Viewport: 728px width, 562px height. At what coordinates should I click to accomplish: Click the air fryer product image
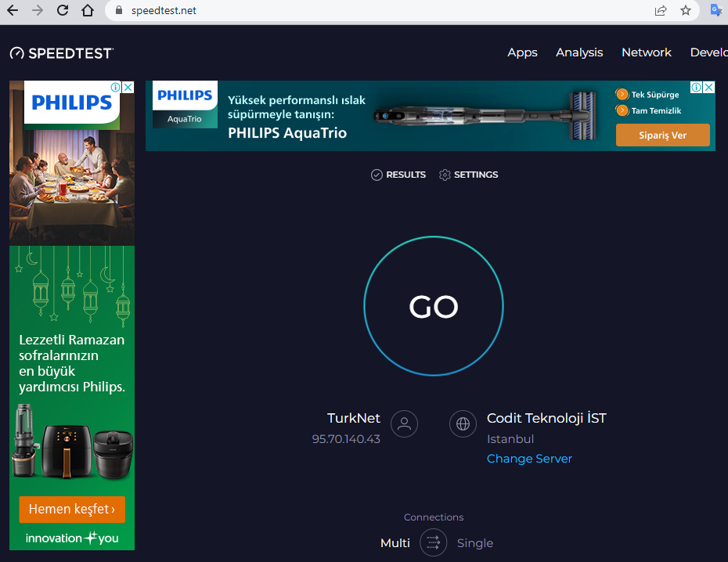67,451
